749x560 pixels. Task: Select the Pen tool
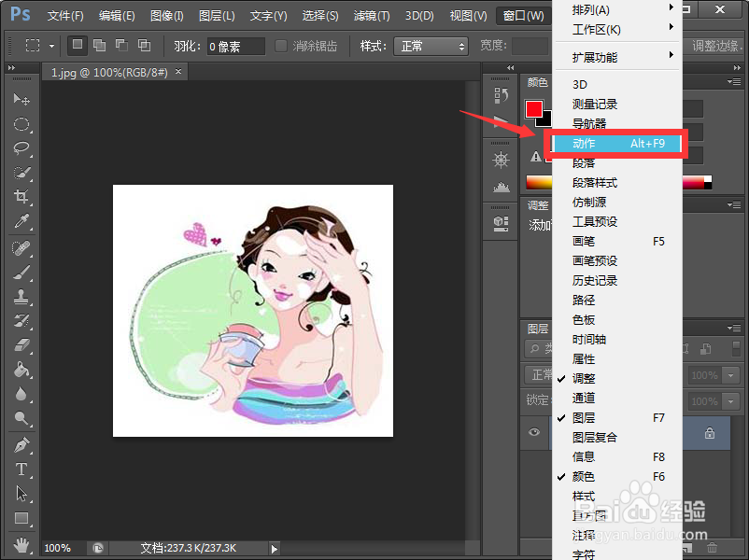pos(22,445)
